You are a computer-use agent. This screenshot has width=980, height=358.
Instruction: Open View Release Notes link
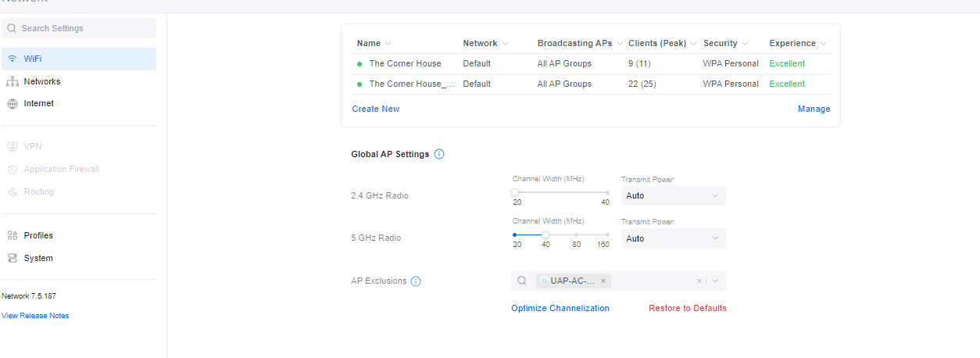(35, 316)
